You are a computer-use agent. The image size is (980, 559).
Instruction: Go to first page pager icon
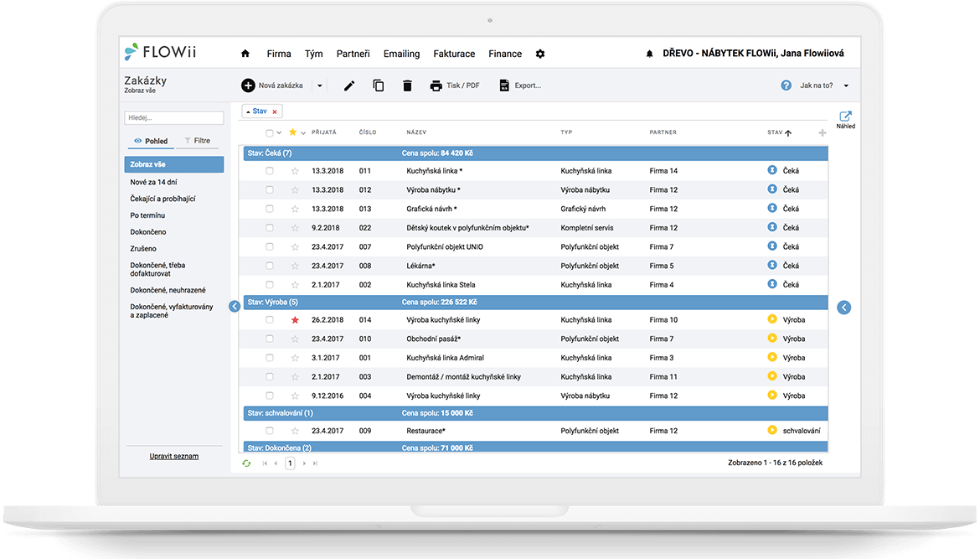265,463
